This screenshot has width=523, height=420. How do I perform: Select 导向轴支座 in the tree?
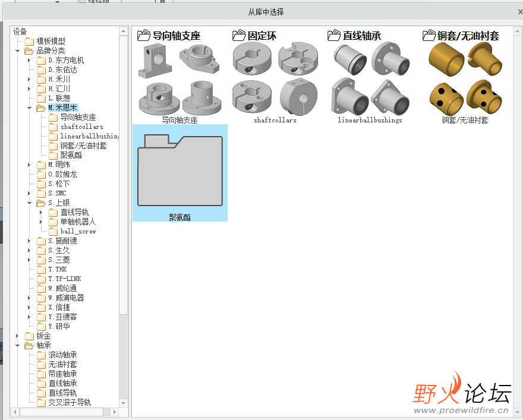pyautogui.click(x=78, y=118)
